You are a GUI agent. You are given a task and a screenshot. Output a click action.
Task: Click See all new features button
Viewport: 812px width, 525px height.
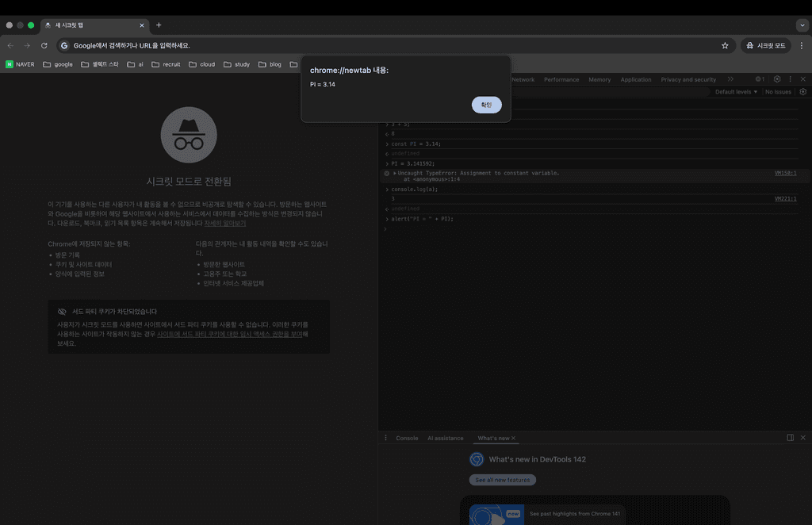[502, 480]
